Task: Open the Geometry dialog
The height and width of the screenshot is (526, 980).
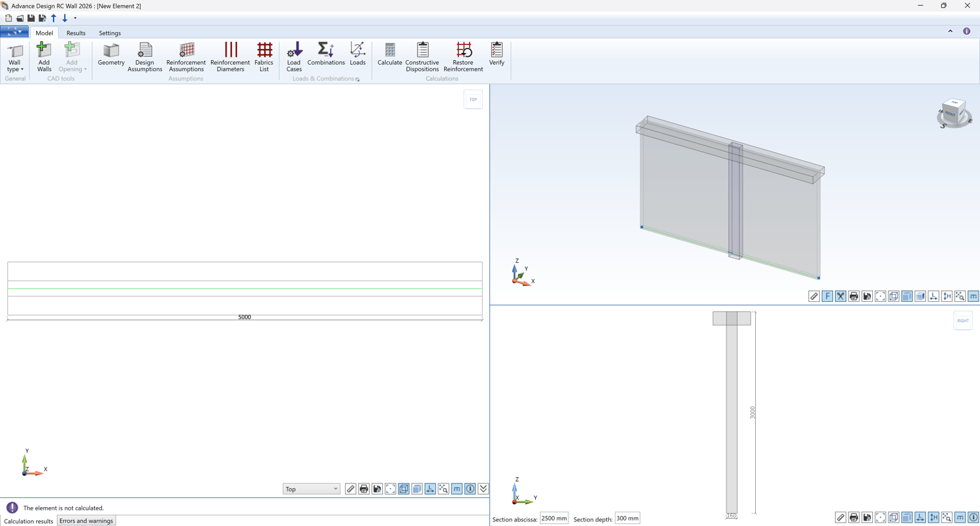Action: tap(111, 55)
